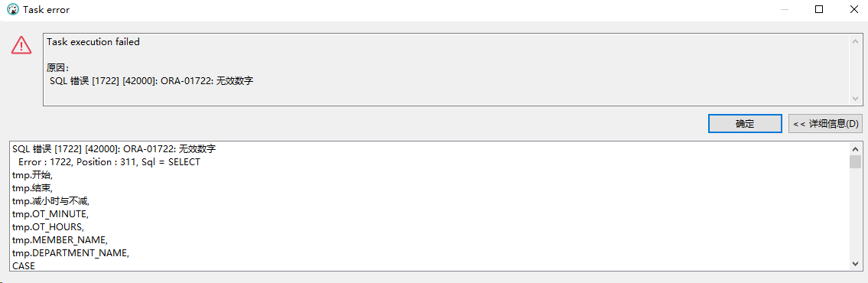Click the red warning triangle icon
The image size is (868, 283).
tap(21, 45)
